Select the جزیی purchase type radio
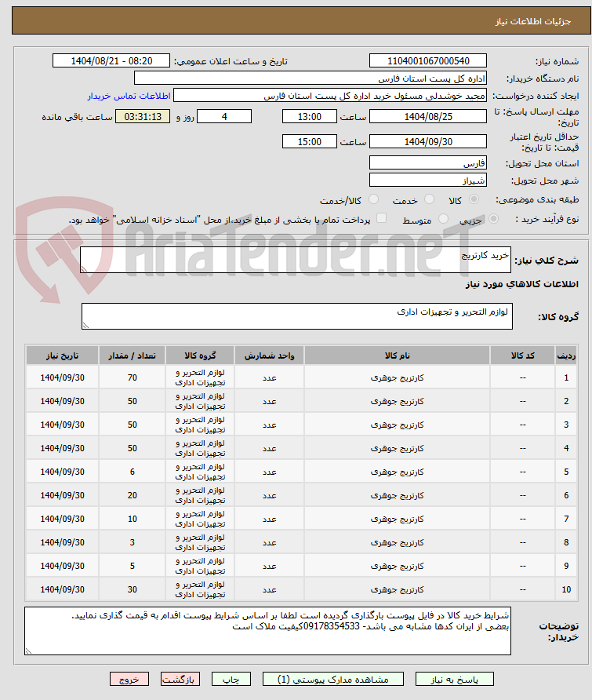Viewport: 592px width, 700px height. coord(493,219)
